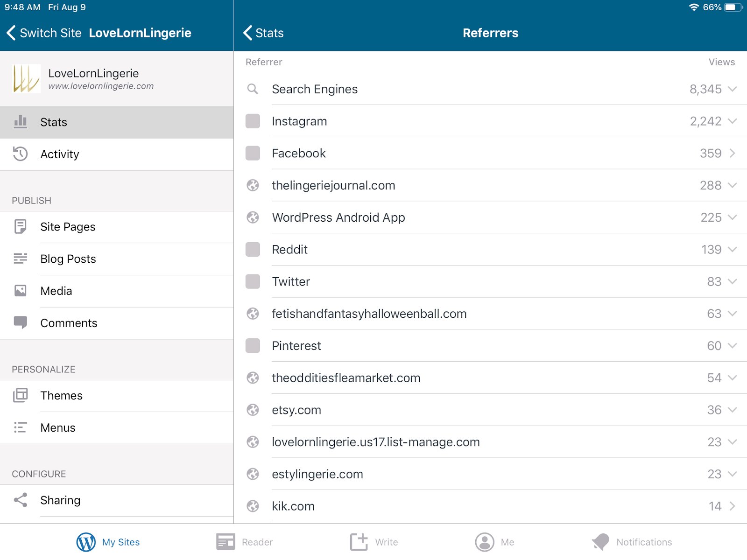This screenshot has height=560, width=747.
Task: Go back to Stats
Action: [x=263, y=33]
